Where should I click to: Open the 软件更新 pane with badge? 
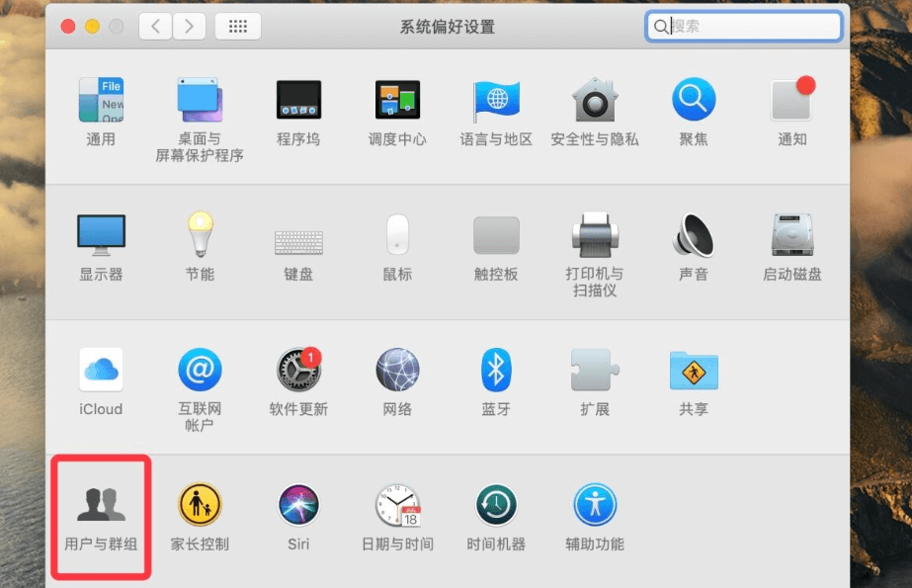(297, 376)
